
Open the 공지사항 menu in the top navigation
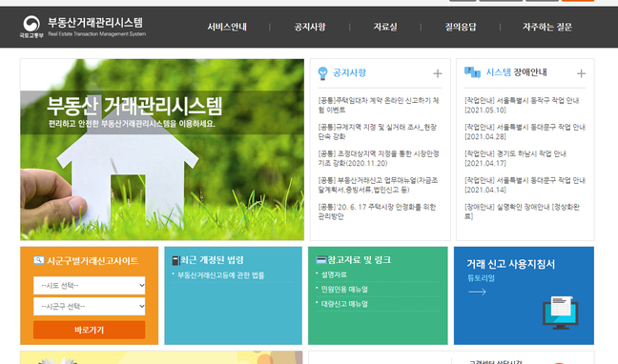310,27
